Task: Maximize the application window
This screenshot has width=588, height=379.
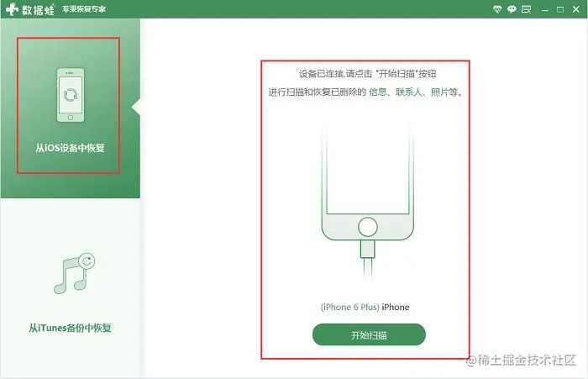Action: point(560,10)
